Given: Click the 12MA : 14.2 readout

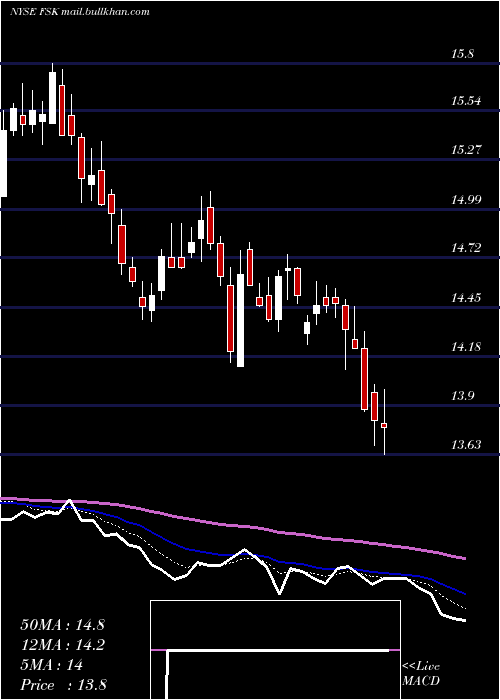Looking at the screenshot, I should pos(62,645).
